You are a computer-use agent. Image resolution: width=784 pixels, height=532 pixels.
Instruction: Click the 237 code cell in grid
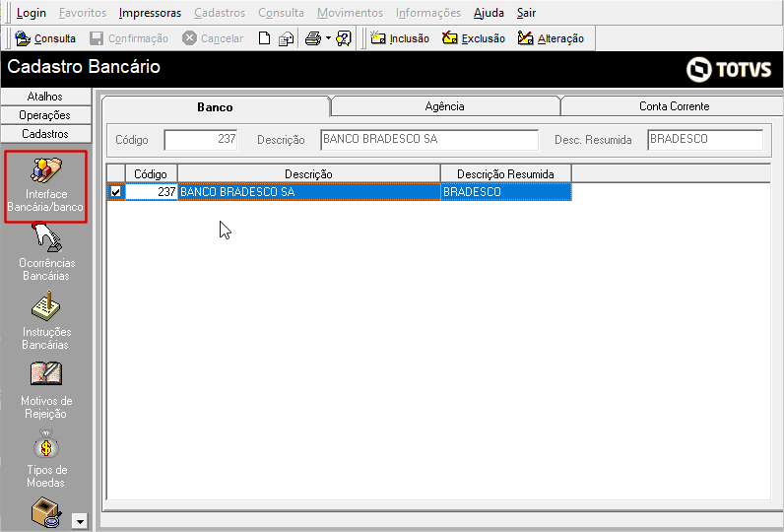151,191
